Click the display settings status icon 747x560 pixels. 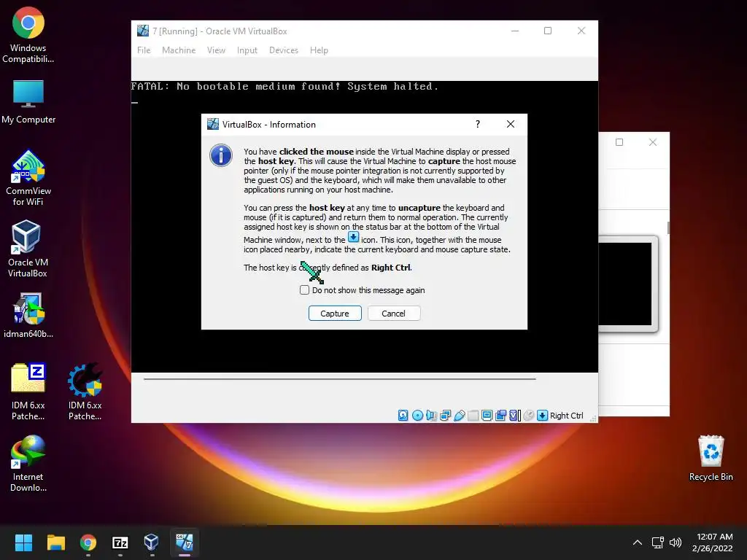487,416
